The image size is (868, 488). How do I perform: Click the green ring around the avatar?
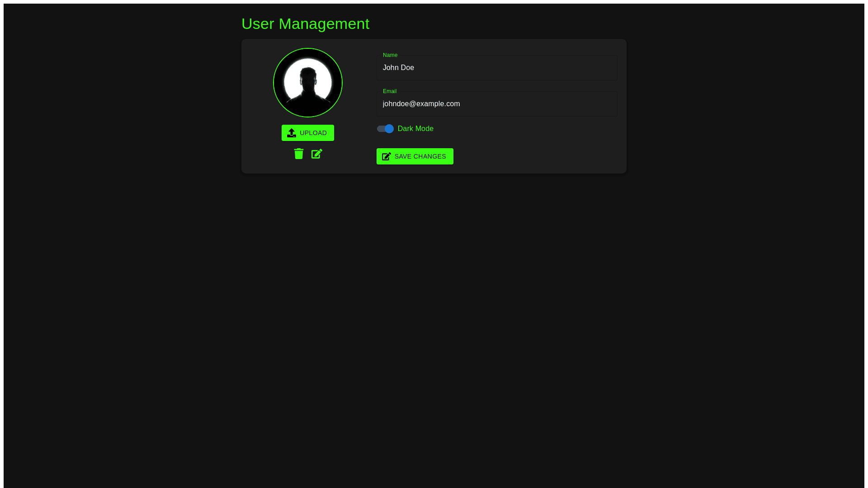click(274, 83)
